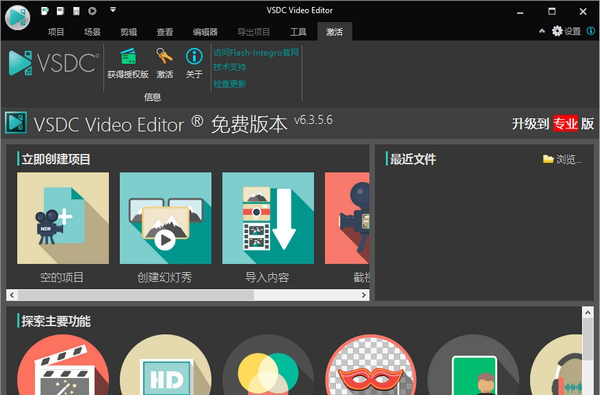600x410 pixels.
Task: Click the clapperboard video effects feature icon
Action: click(x=63, y=364)
